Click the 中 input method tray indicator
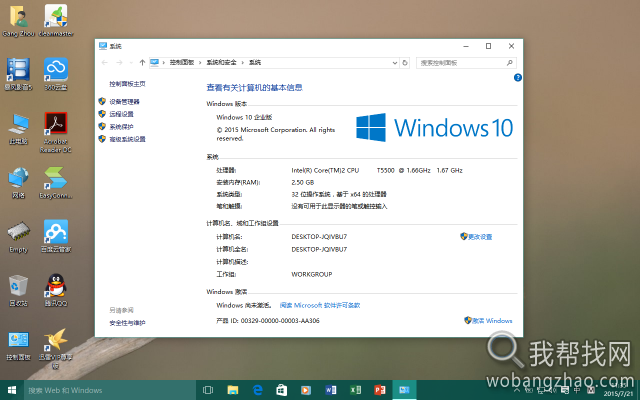This screenshot has width=640, height=400. (577, 390)
